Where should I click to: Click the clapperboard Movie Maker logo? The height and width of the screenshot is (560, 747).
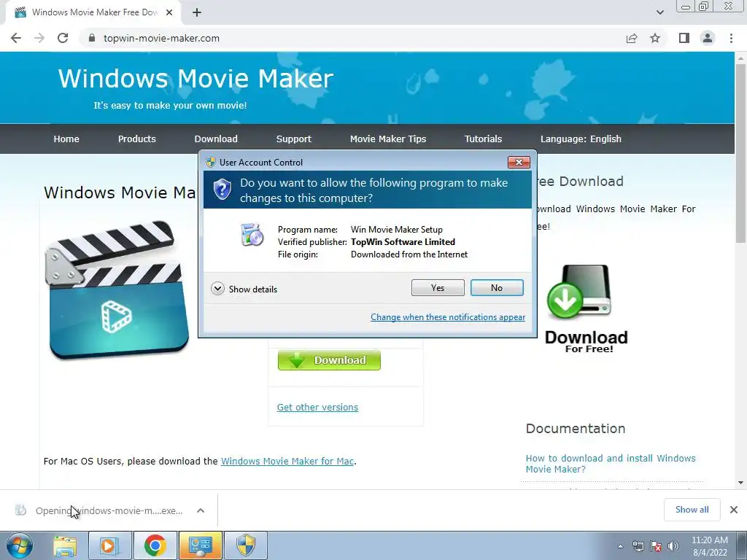pos(117,289)
